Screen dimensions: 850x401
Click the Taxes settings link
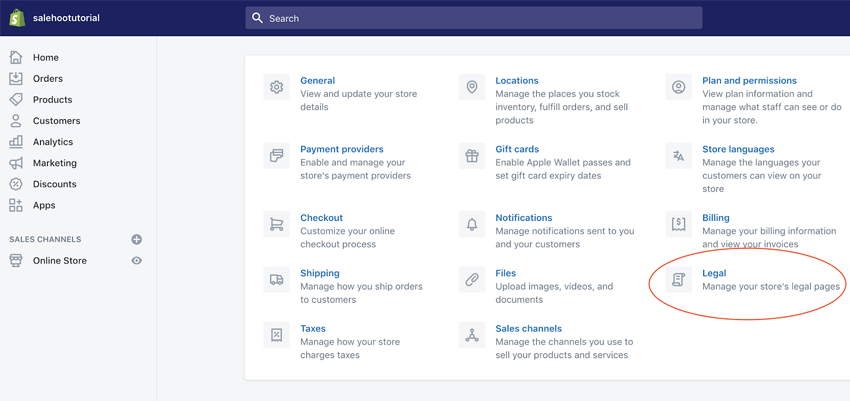(x=313, y=328)
